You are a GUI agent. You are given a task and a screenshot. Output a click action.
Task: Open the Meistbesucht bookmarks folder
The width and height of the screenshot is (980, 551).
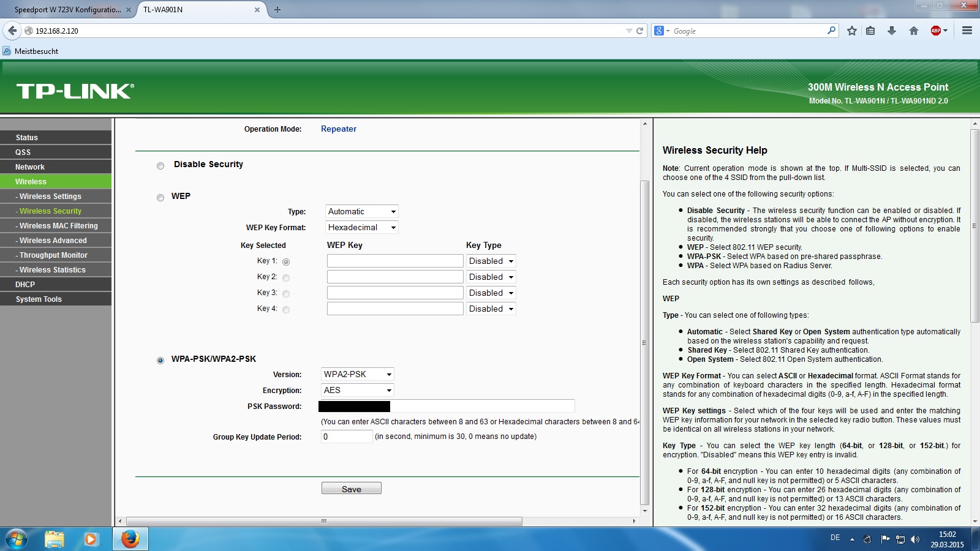[31, 51]
